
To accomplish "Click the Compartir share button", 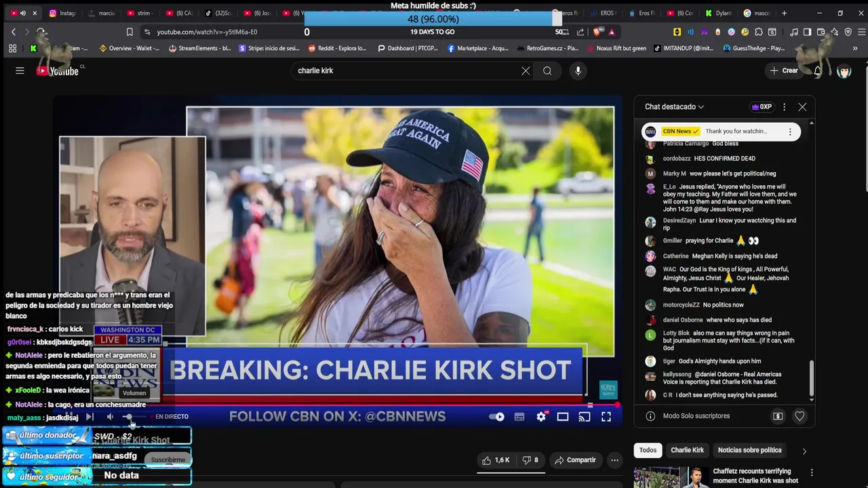I will [x=575, y=460].
